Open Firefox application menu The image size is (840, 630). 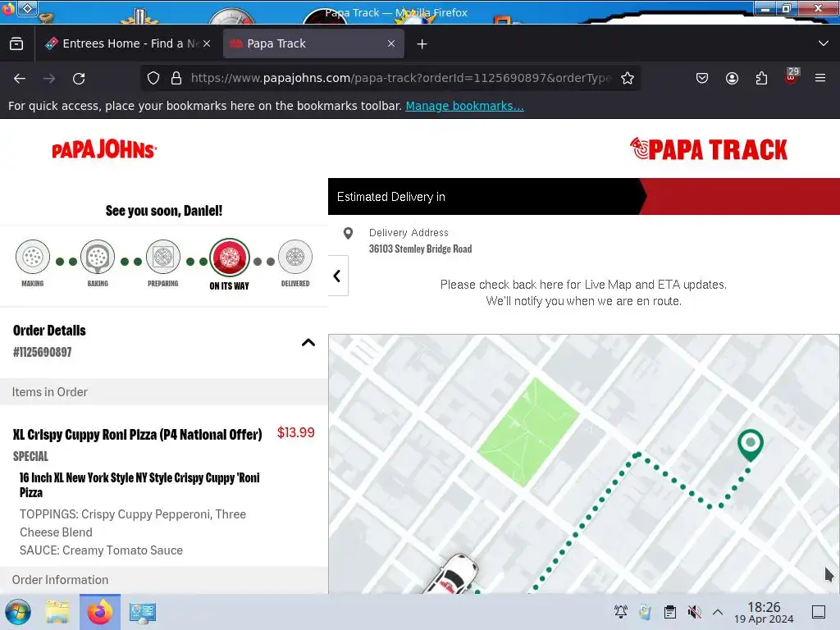(x=820, y=78)
